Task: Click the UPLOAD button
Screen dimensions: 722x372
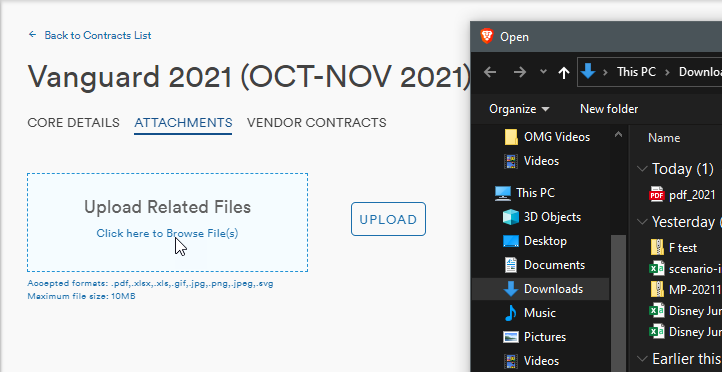Action: [x=388, y=219]
